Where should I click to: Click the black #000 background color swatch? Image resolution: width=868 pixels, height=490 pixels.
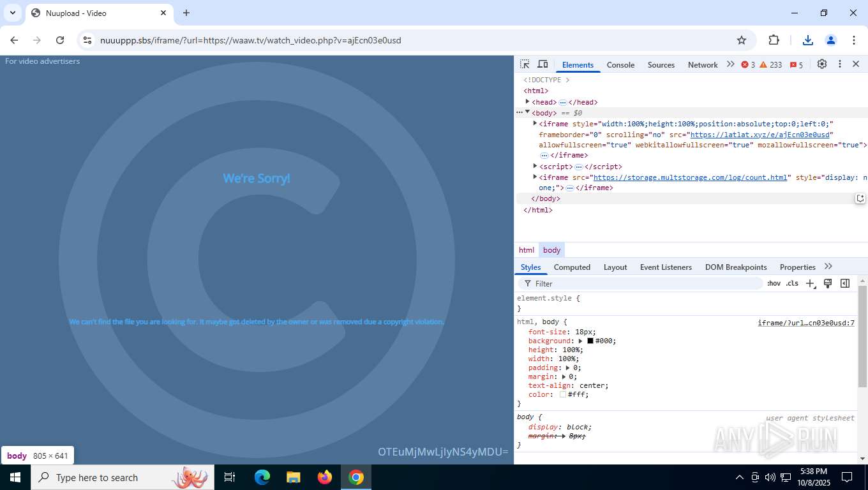[590, 341]
